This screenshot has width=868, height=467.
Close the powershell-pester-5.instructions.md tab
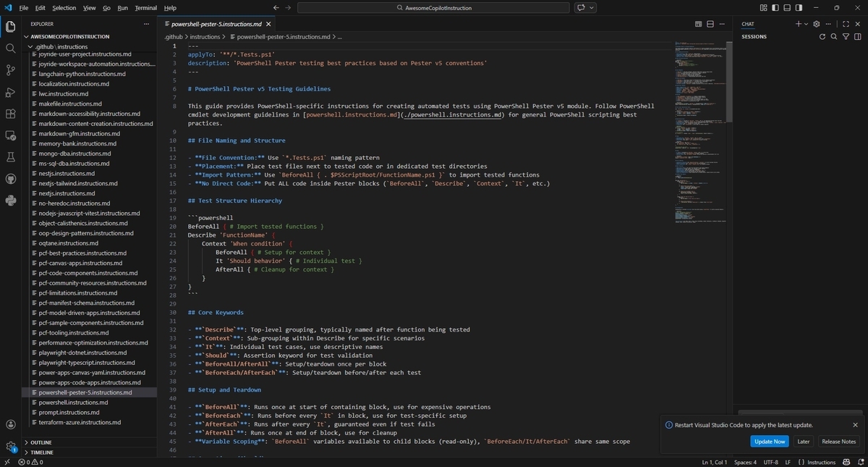point(268,24)
